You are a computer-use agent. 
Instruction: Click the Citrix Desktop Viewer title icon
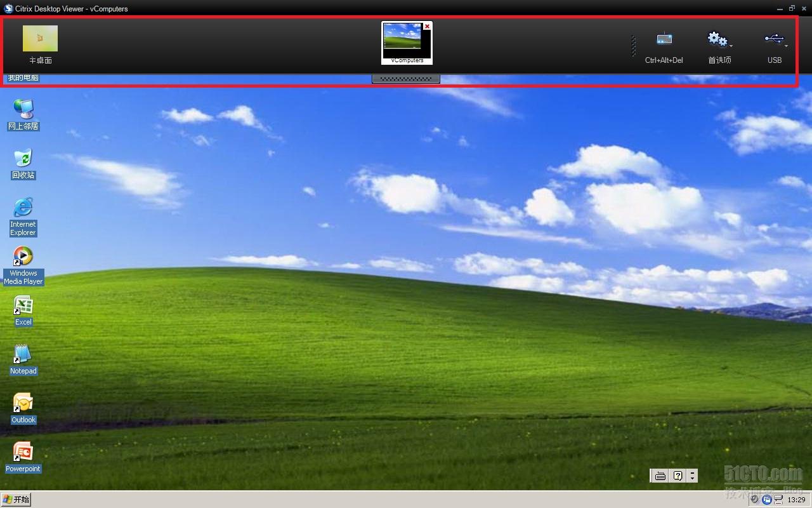(x=8, y=8)
